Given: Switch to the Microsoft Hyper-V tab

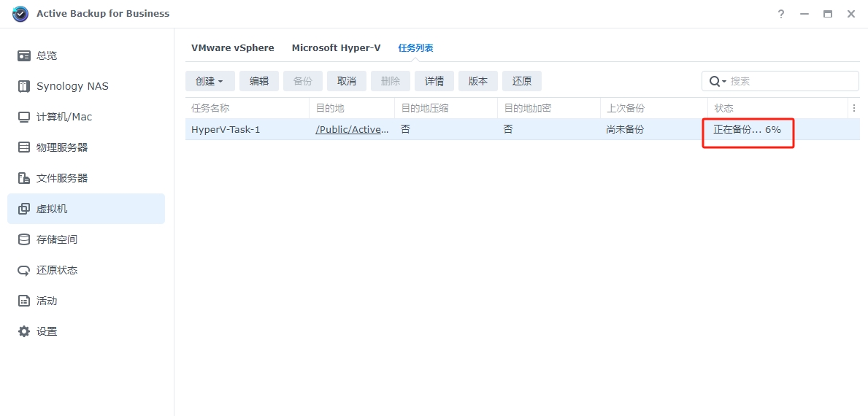Looking at the screenshot, I should tap(336, 48).
